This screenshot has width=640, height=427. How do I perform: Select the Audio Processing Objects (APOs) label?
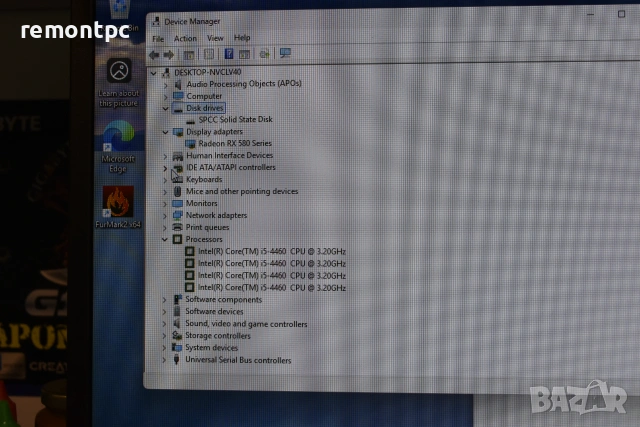coord(244,84)
